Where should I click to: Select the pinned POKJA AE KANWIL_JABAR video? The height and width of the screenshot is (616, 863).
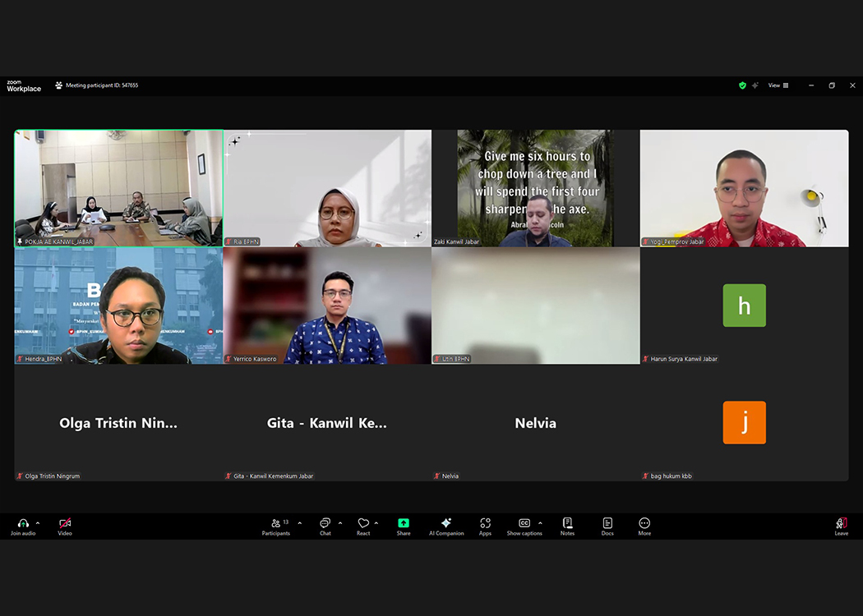(x=118, y=188)
